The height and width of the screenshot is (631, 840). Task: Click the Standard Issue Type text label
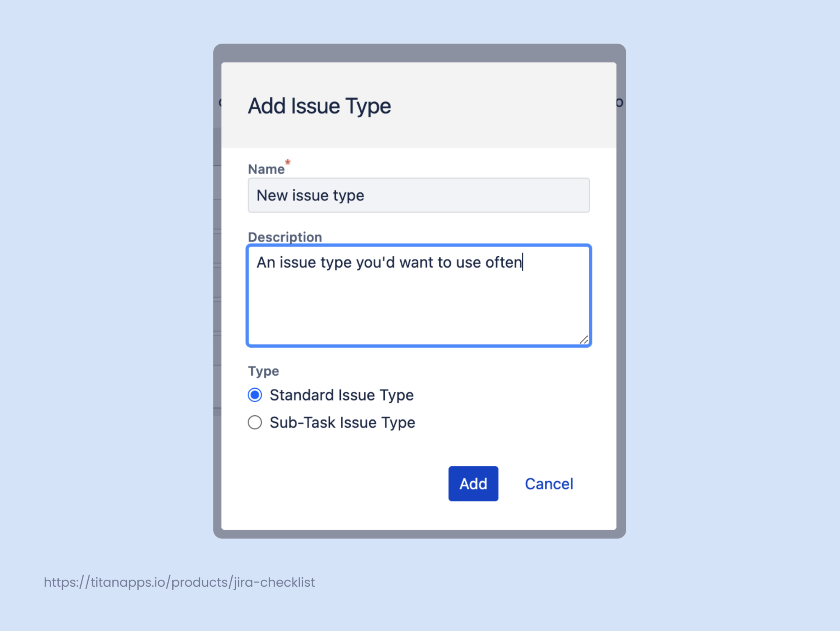(341, 395)
